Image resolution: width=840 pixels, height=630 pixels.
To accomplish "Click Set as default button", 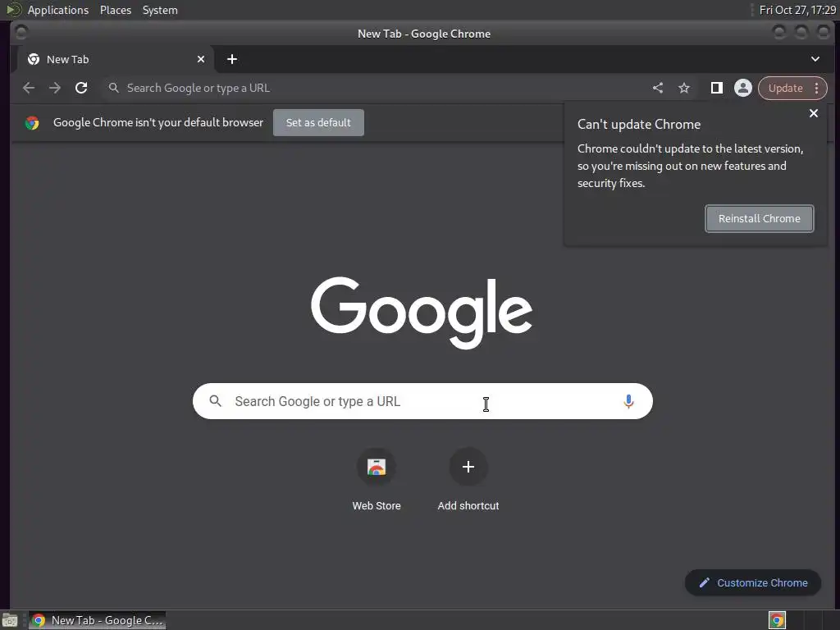I will 318,123.
